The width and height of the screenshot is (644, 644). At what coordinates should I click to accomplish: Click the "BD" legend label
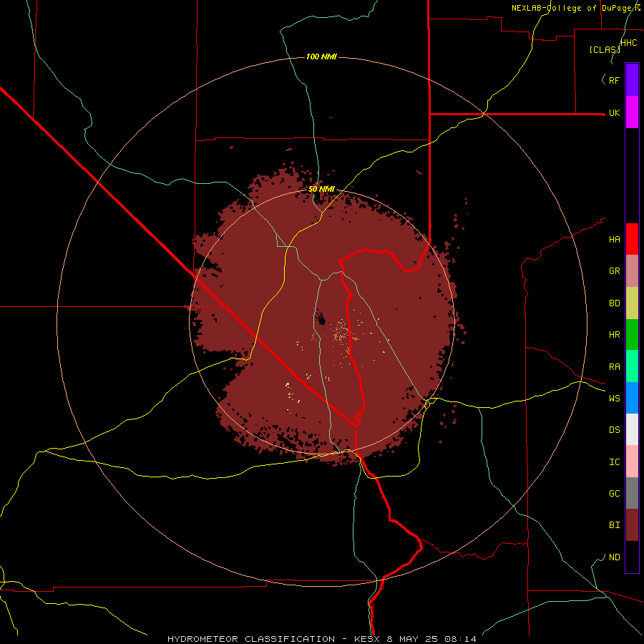[615, 303]
